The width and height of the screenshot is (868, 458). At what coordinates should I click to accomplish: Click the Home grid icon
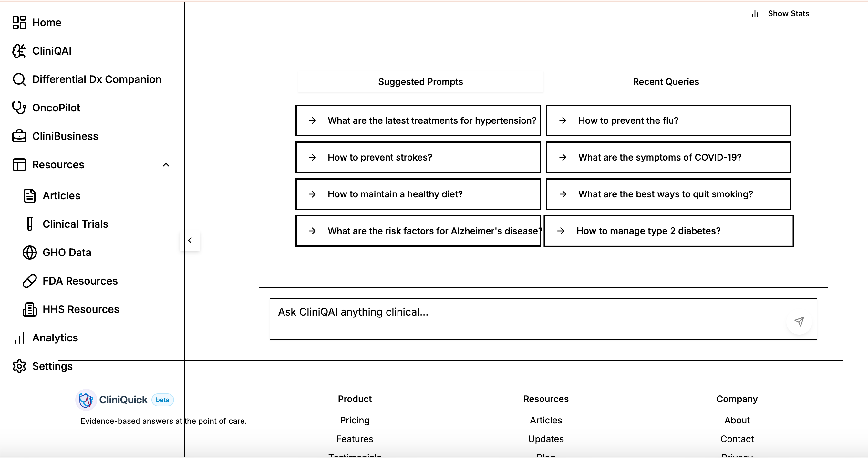19,23
